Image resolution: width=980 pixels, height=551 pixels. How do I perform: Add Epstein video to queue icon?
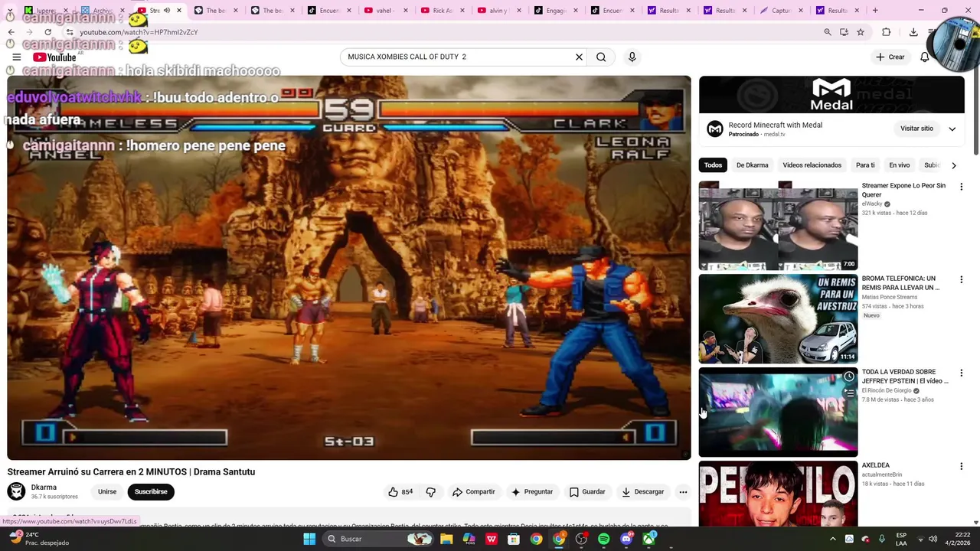click(x=848, y=393)
